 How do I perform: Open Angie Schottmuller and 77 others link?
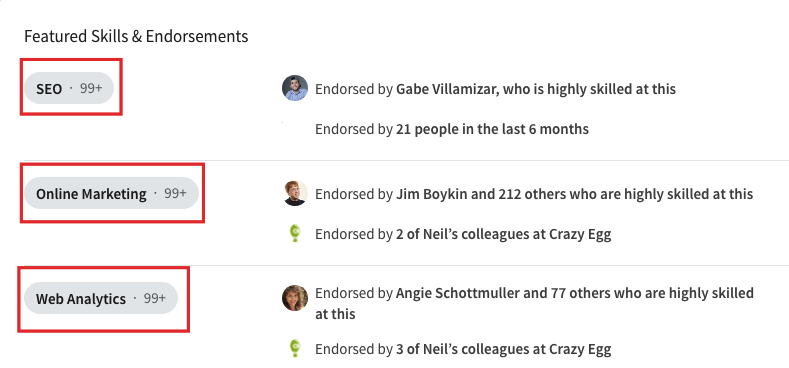coord(534,303)
